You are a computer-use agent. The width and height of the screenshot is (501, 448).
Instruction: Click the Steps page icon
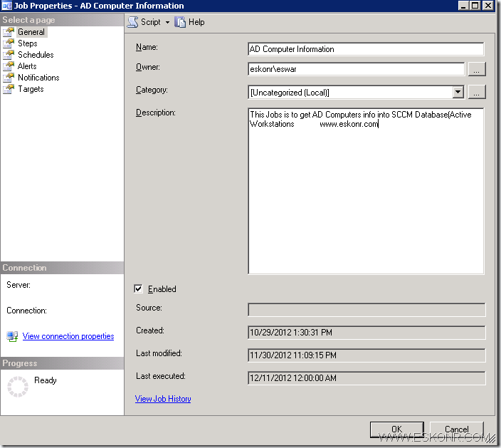point(9,43)
